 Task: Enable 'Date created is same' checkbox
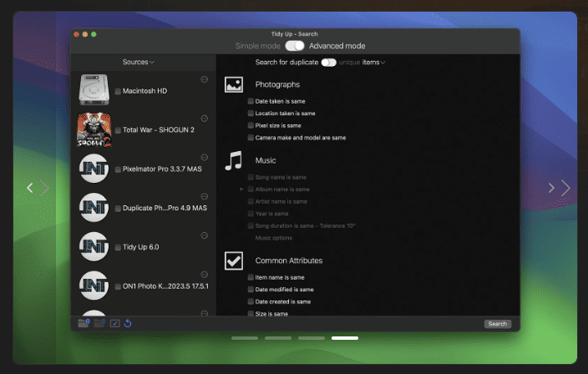[251, 301]
